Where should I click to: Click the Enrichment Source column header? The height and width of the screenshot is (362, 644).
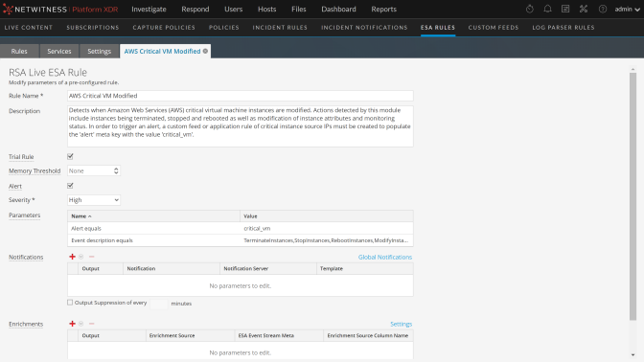point(190,335)
